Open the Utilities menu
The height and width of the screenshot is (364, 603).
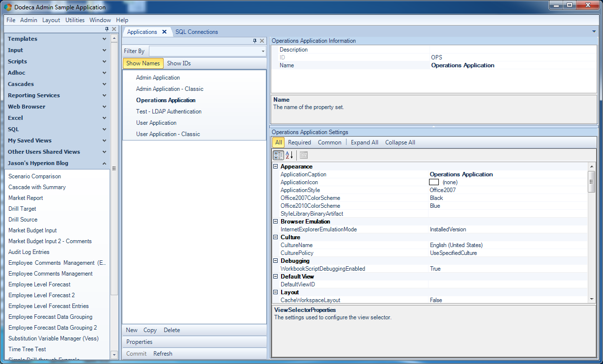75,20
